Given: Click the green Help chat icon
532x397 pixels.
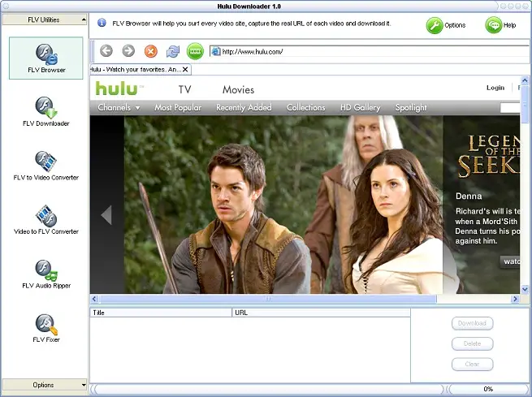Looking at the screenshot, I should tap(494, 25).
